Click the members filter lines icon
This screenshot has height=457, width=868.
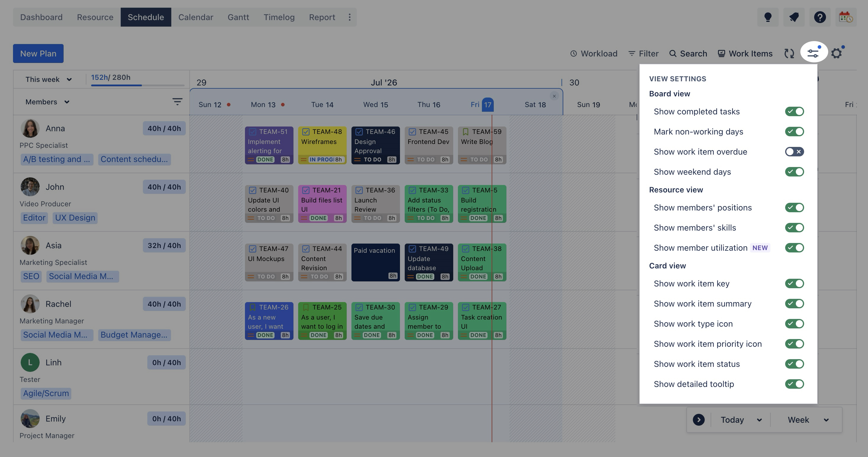tap(177, 102)
